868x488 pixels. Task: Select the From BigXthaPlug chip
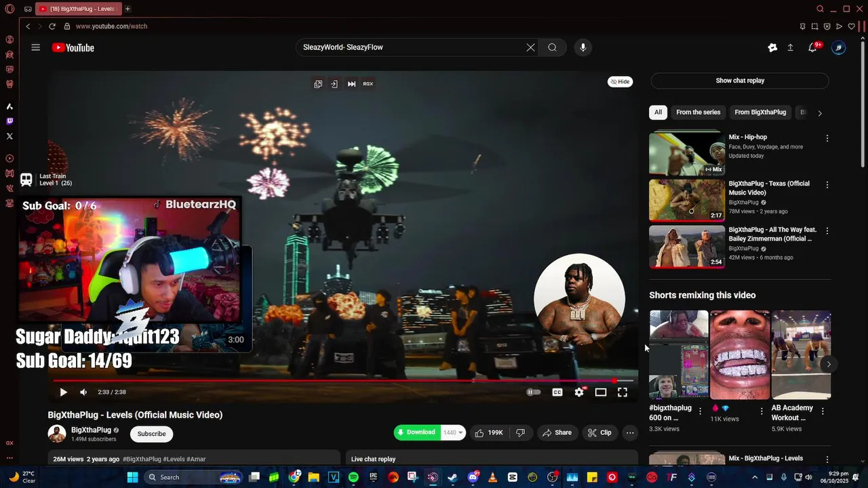tap(760, 113)
